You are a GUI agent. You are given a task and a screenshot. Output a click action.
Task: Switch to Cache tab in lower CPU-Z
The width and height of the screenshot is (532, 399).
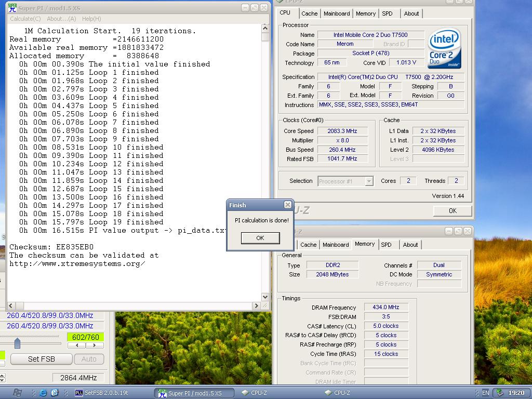309,245
